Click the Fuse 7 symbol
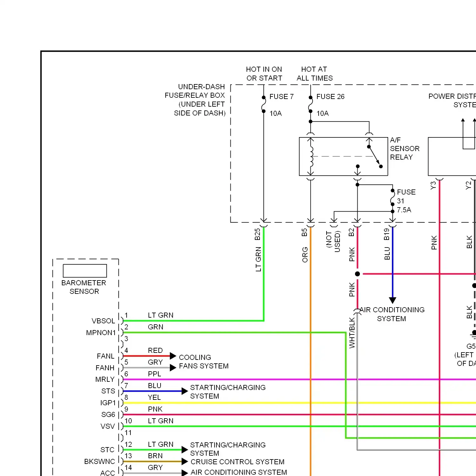Image resolution: width=476 pixels, height=476 pixels. (264, 104)
